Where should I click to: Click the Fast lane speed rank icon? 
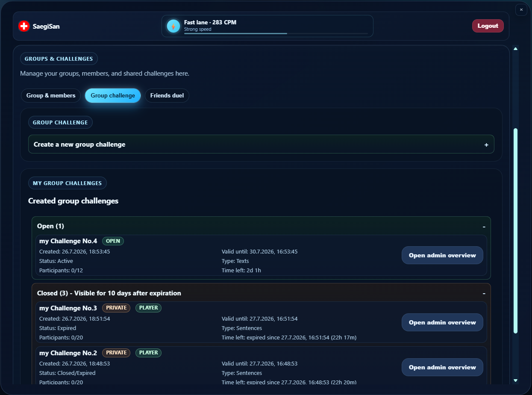click(x=173, y=26)
